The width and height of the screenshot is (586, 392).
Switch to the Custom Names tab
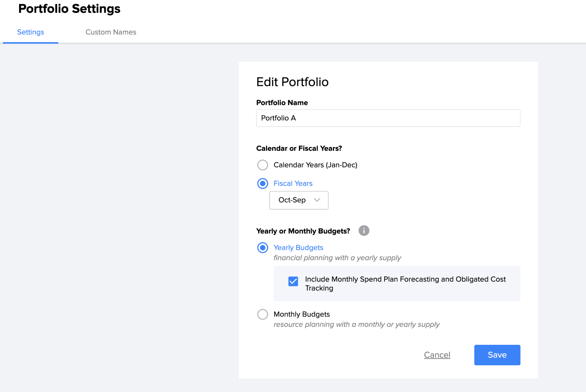pos(111,32)
